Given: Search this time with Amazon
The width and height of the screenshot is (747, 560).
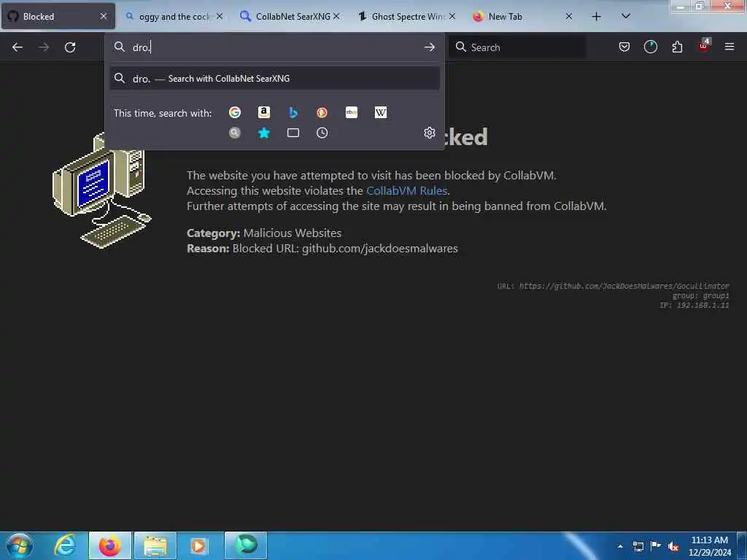Looking at the screenshot, I should (264, 112).
